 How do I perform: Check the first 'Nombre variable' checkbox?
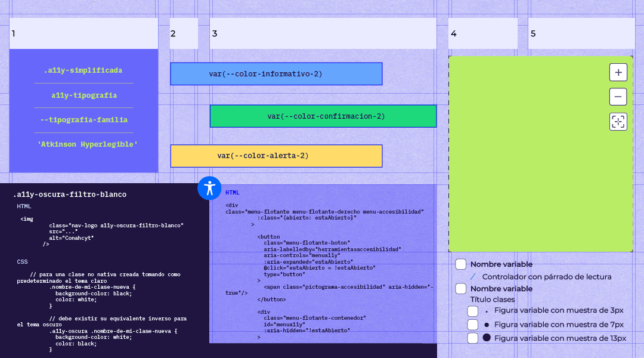[460, 264]
